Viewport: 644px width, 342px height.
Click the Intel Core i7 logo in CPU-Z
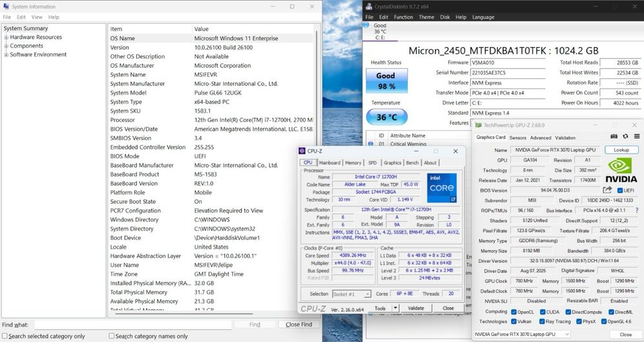pyautogui.click(x=442, y=188)
